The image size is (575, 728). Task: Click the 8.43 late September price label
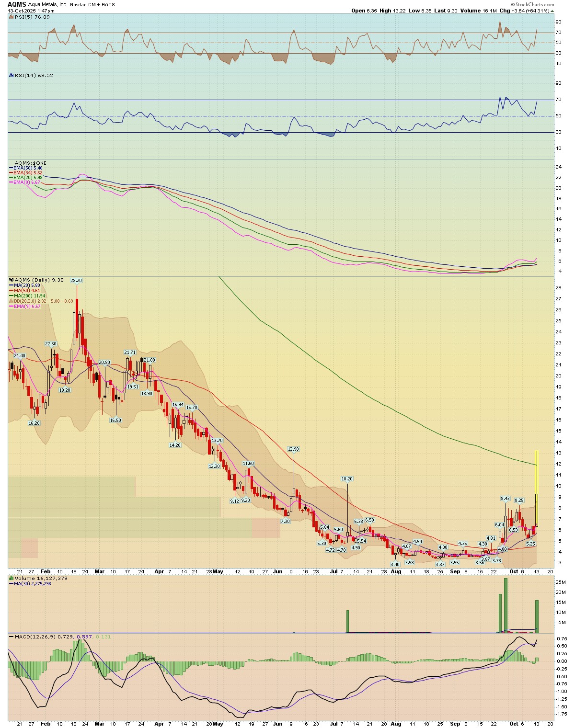pos(505,499)
